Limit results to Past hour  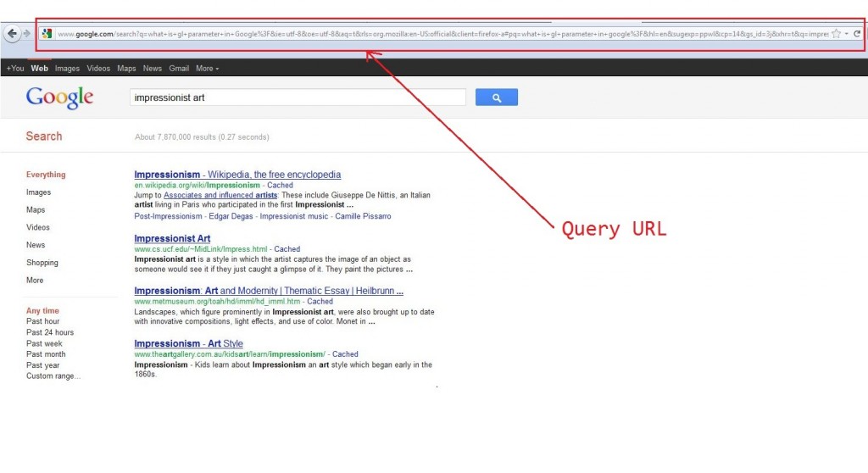coord(42,321)
